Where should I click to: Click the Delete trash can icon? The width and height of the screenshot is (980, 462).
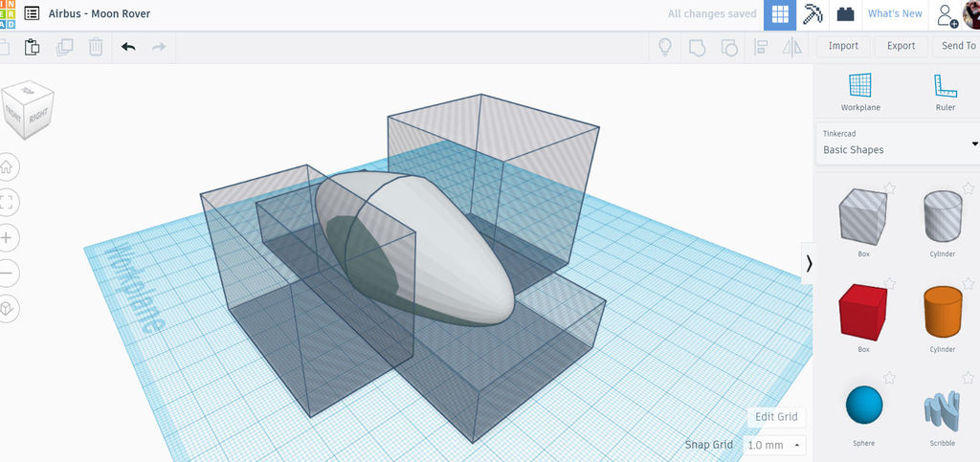point(96,47)
